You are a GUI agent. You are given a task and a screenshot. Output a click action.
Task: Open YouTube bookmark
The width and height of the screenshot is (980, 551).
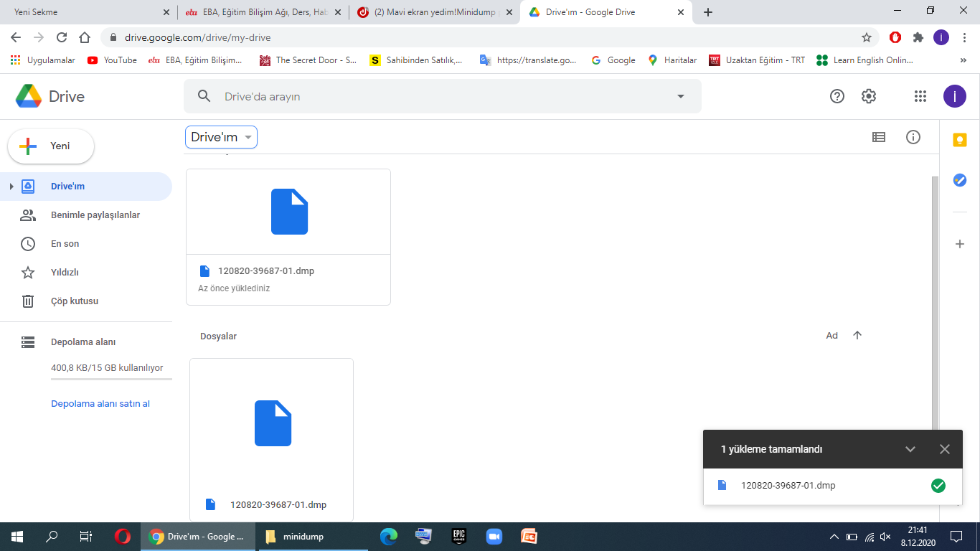pos(112,60)
